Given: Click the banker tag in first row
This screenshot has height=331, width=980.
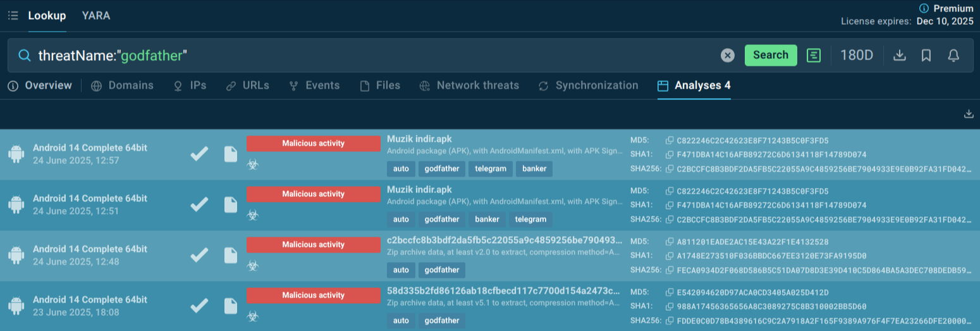Looking at the screenshot, I should coord(534,168).
